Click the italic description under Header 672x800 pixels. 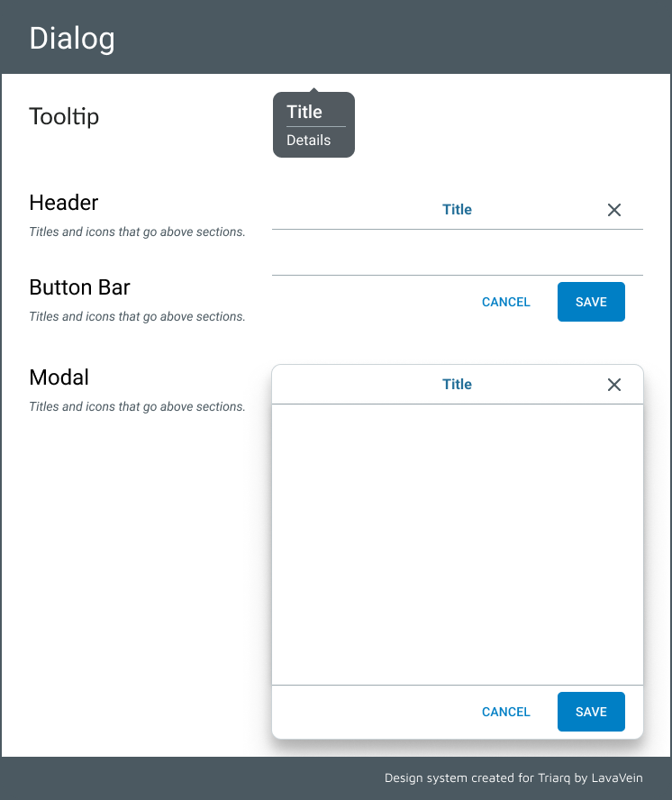click(137, 232)
